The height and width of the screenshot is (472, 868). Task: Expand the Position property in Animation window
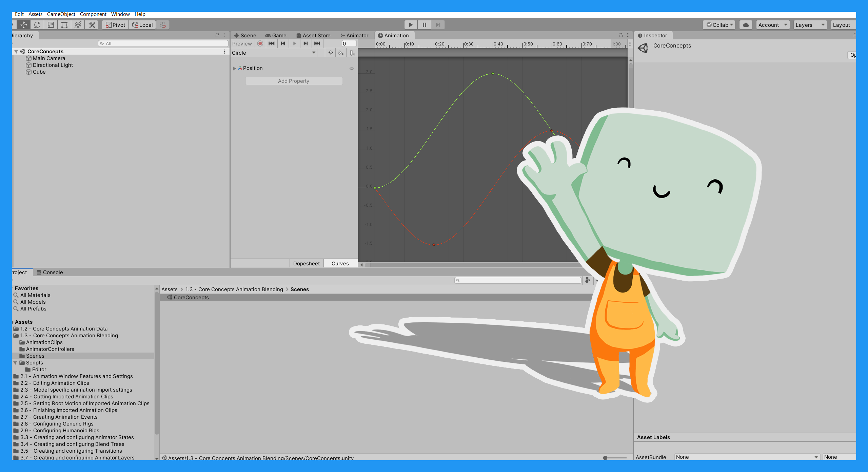click(x=234, y=68)
